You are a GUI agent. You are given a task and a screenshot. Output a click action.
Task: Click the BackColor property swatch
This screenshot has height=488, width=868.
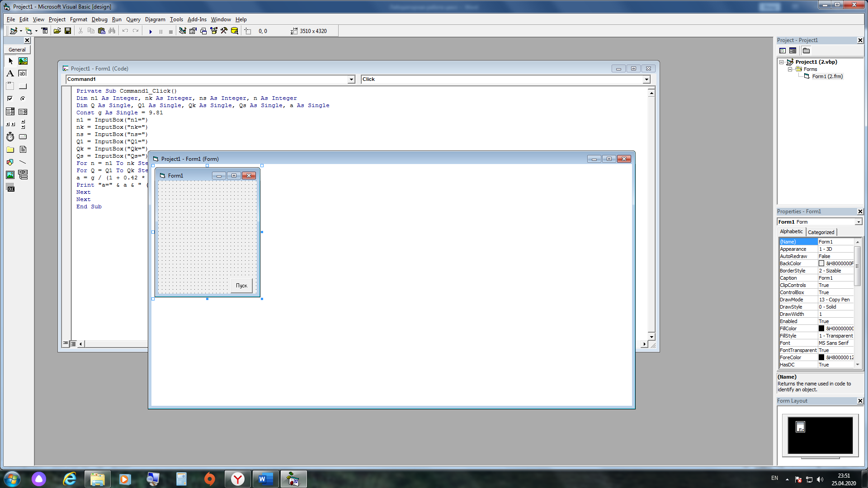click(821, 263)
